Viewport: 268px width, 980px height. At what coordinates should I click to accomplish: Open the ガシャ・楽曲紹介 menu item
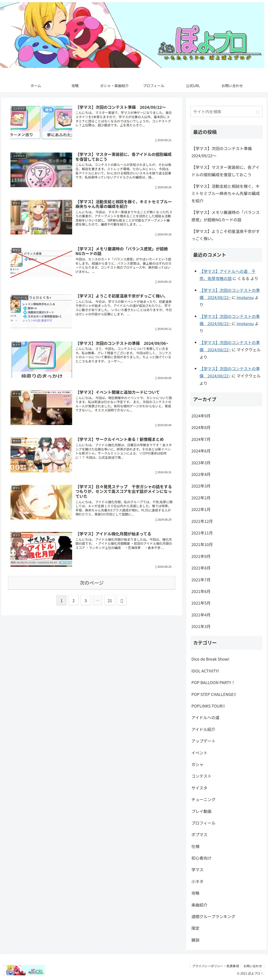[114, 86]
